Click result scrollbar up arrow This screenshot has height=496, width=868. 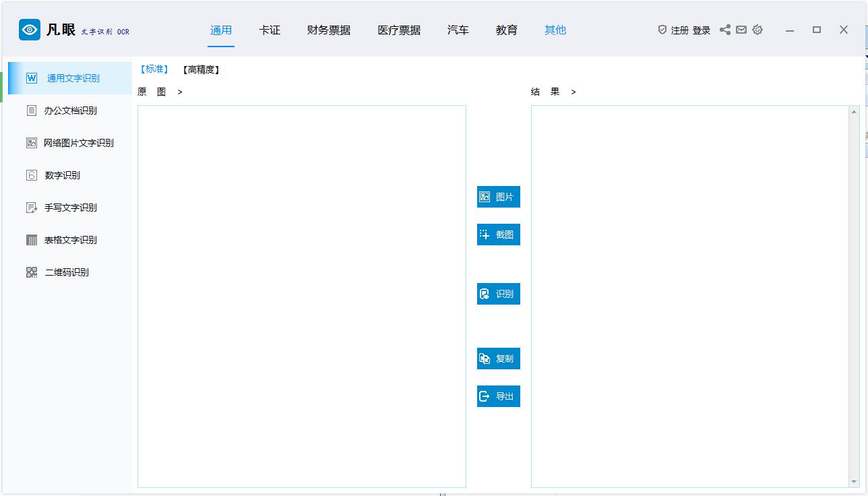click(x=855, y=111)
